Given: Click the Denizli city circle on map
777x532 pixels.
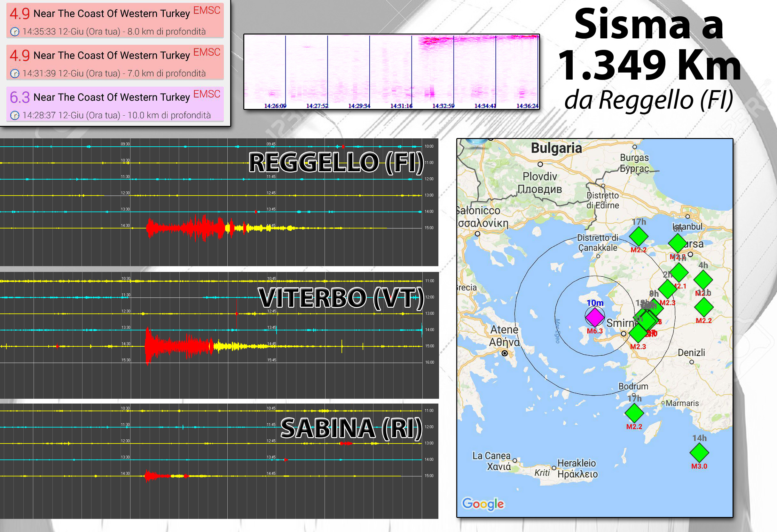Looking at the screenshot, I should tap(692, 362).
